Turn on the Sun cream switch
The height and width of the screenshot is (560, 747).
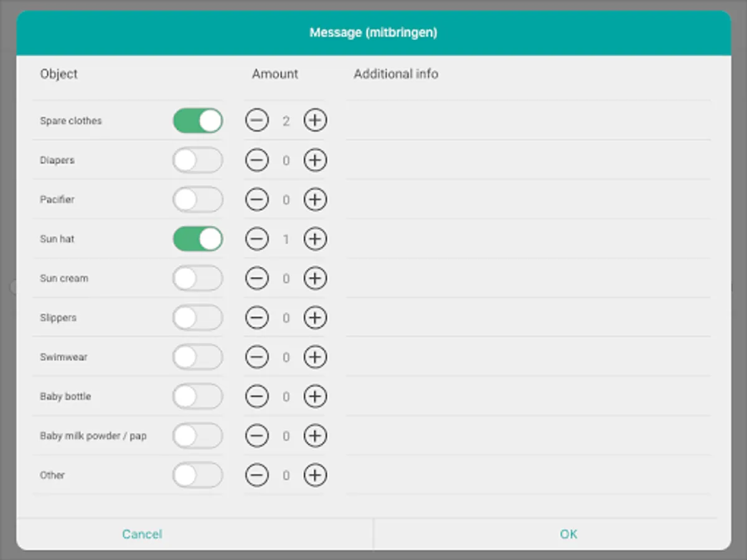[198, 278]
